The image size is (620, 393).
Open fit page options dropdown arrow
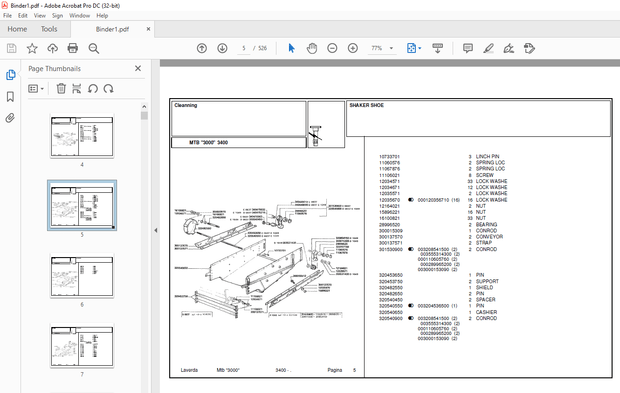420,49
